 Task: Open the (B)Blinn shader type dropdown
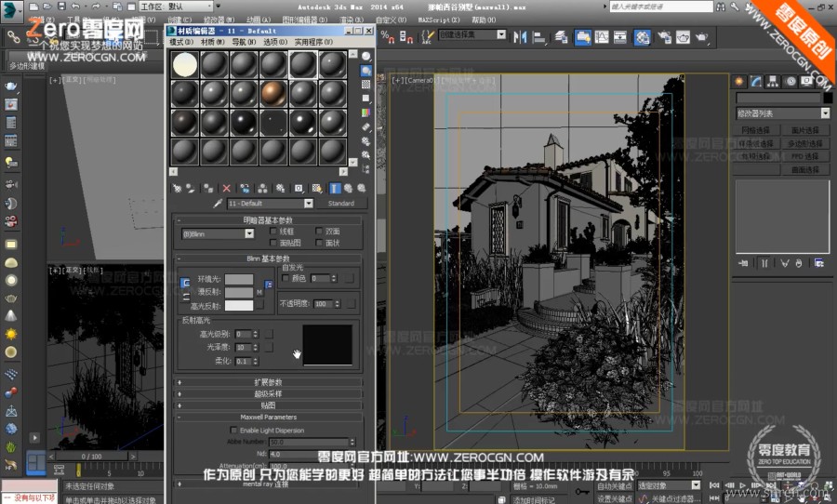click(x=218, y=234)
